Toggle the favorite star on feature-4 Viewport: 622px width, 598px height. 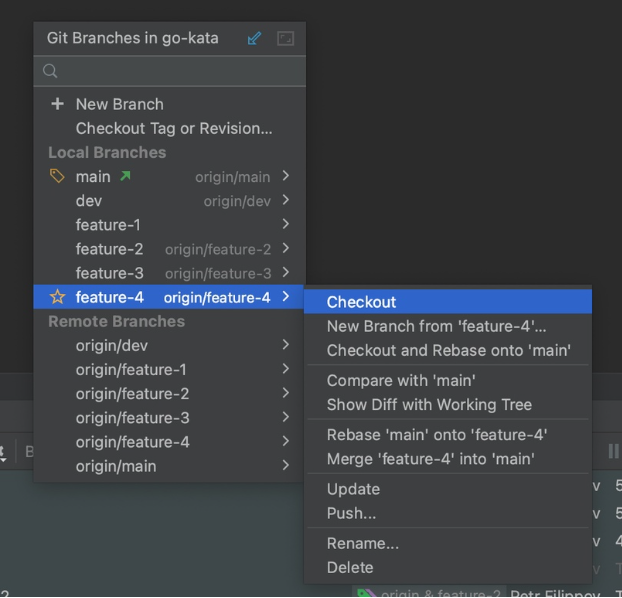point(57,297)
